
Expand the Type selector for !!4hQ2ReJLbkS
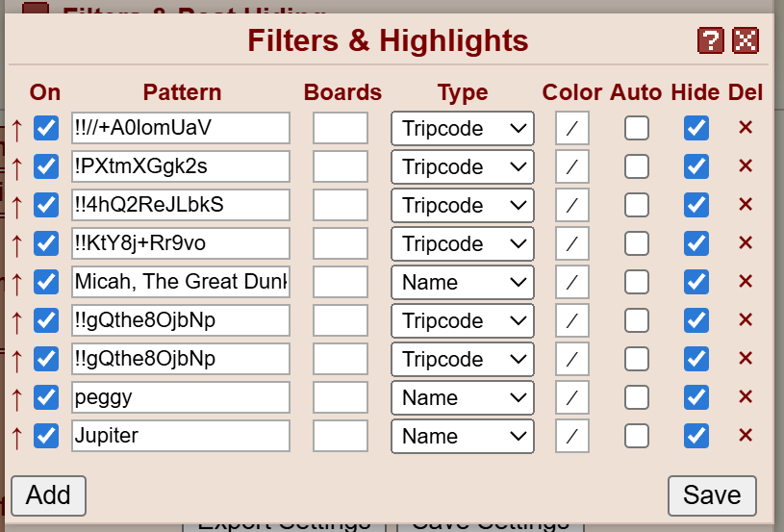463,206
